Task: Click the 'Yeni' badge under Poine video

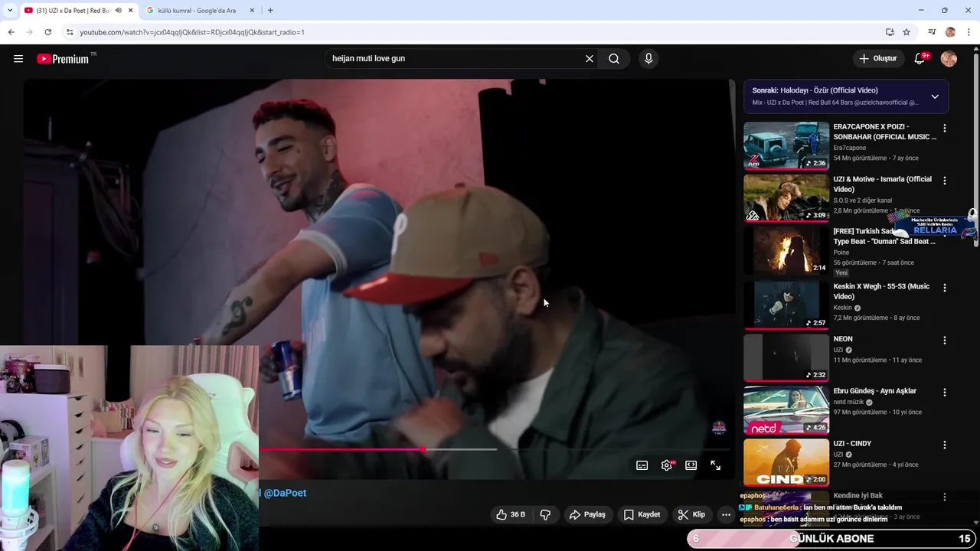Action: [x=841, y=273]
